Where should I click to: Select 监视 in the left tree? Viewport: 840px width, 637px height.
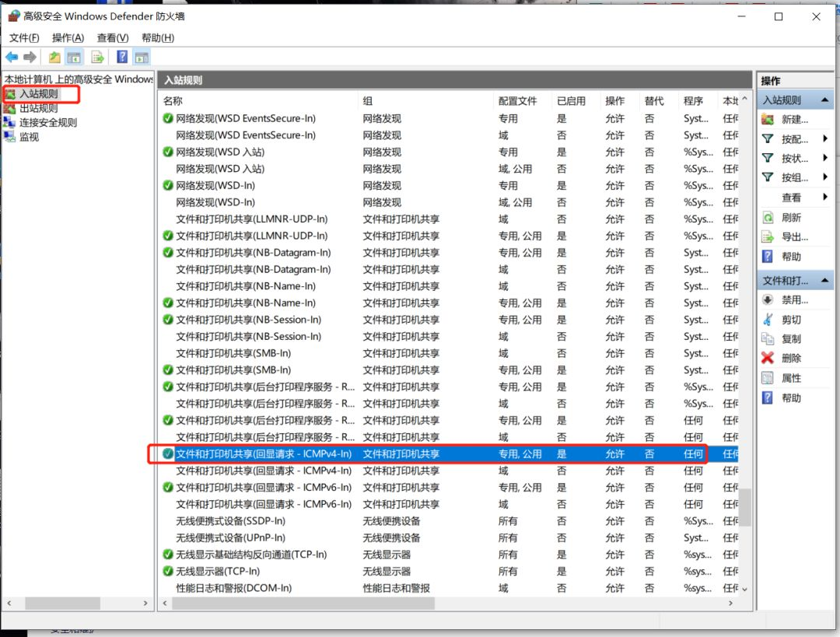pos(29,137)
